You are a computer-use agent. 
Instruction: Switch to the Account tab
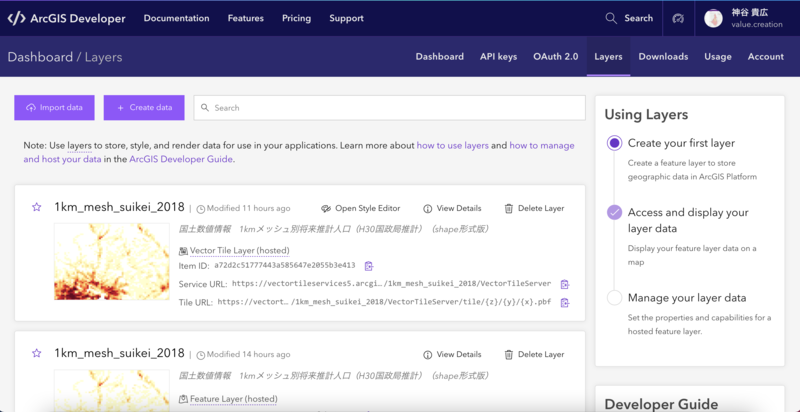click(x=766, y=57)
